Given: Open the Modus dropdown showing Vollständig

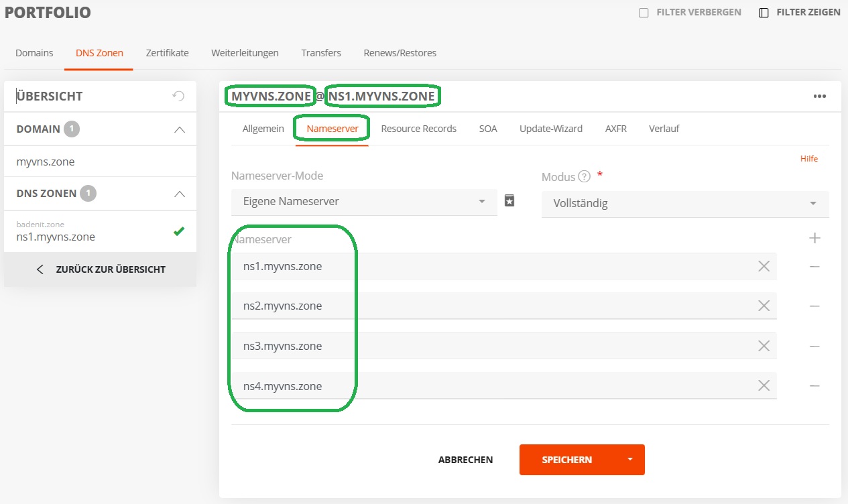Looking at the screenshot, I should (685, 204).
